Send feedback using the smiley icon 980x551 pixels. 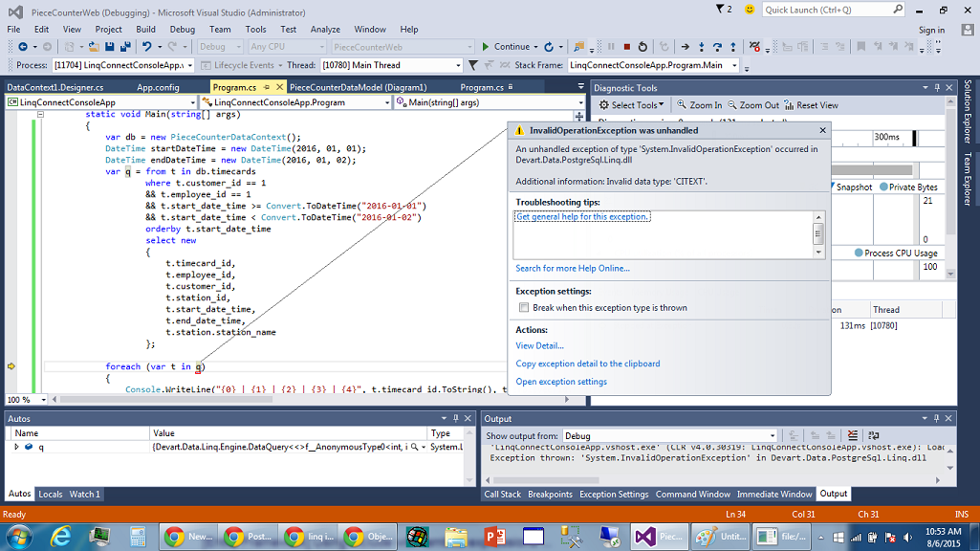point(750,10)
